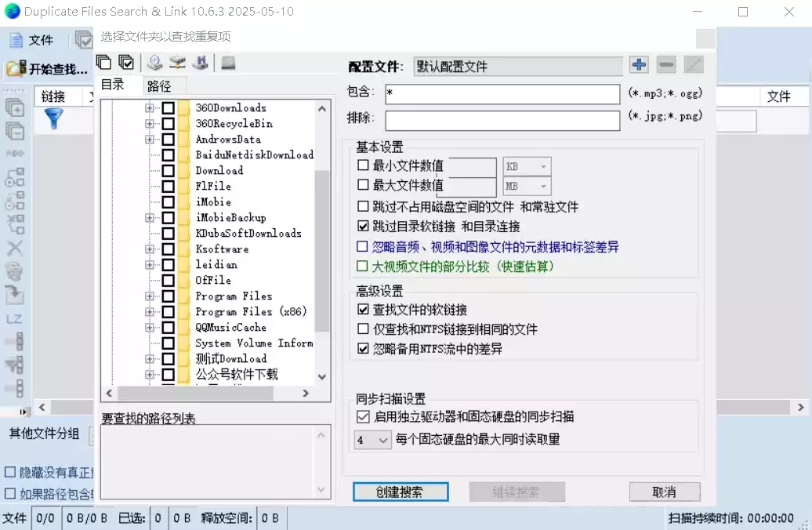
Task: Check the Download folder checkbox
Action: click(x=168, y=170)
